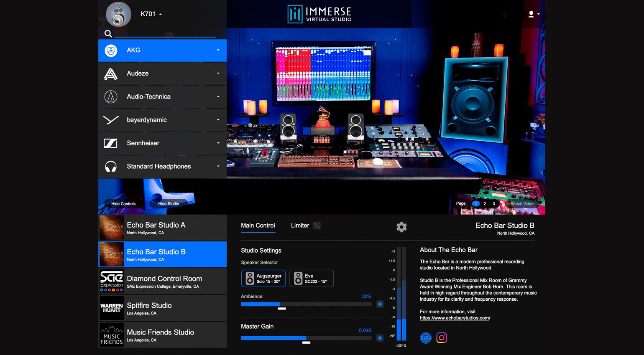The width and height of the screenshot is (644, 355).
Task: Click the Studio Settings heading
Action: tap(261, 251)
